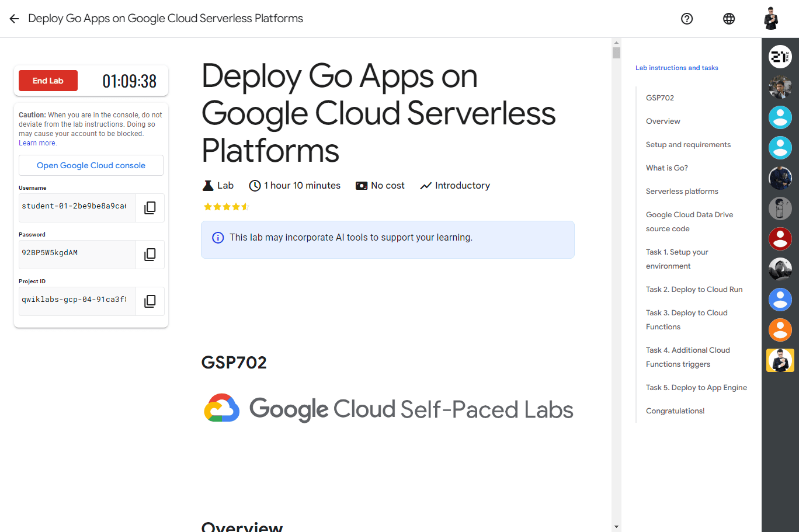This screenshot has height=532, width=799.
Task: Open the help question mark icon
Action: coord(687,19)
